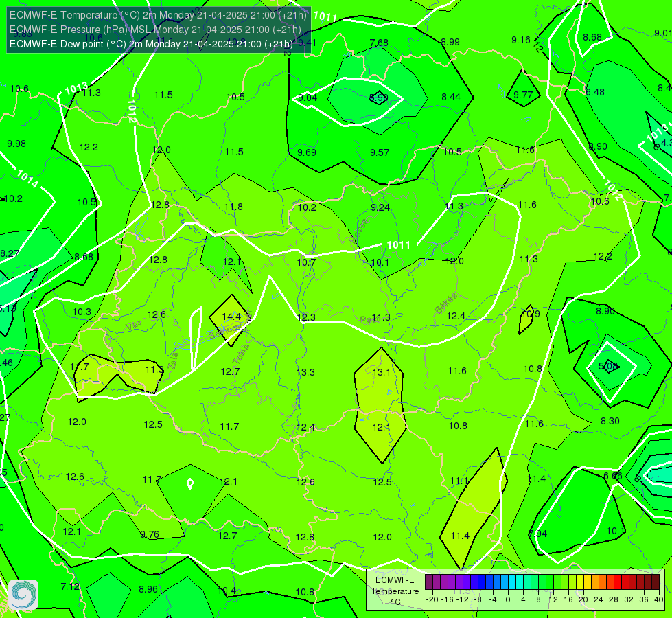Image resolution: width=672 pixels, height=618 pixels.
Task: Click the 9.04 temperature value
Action: click(308, 98)
